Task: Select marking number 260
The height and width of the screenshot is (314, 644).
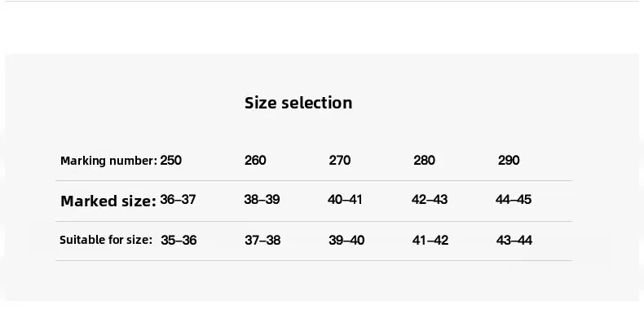Action: coord(255,160)
